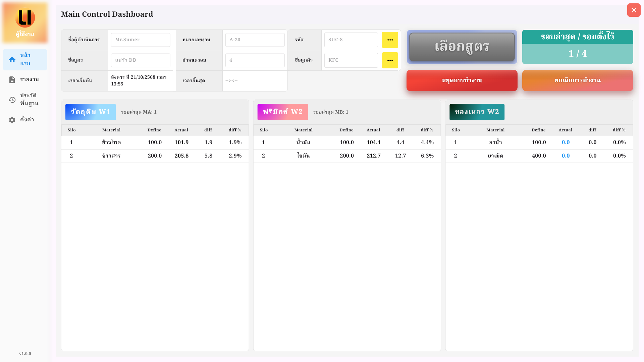Open ตั้งค่า settings menu item
Viewport: 644px width, 362px height.
pyautogui.click(x=27, y=120)
